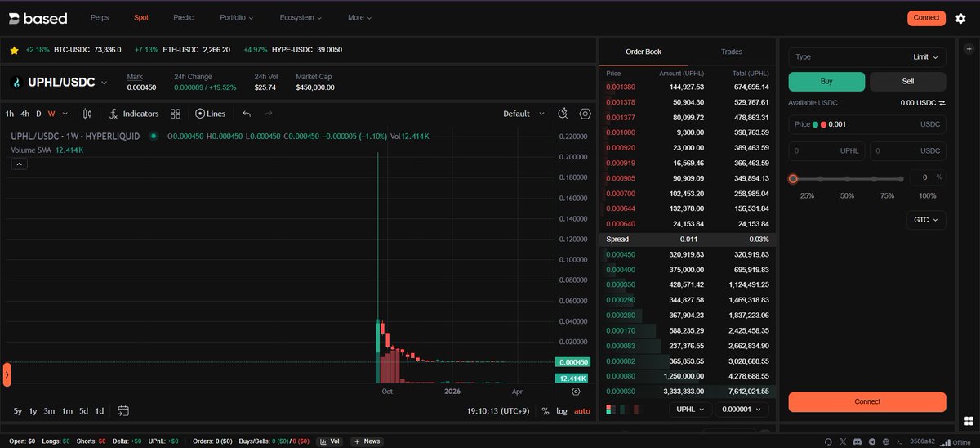Click the Indicators fx button
The height and width of the screenshot is (448, 980).
click(x=134, y=114)
